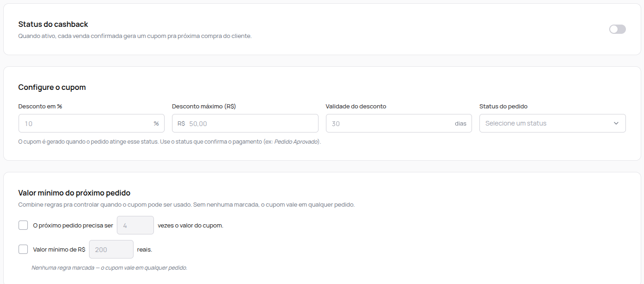644x284 pixels.
Task: Click the 'R$' prefix in maximum discount field
Action: pos(181,123)
